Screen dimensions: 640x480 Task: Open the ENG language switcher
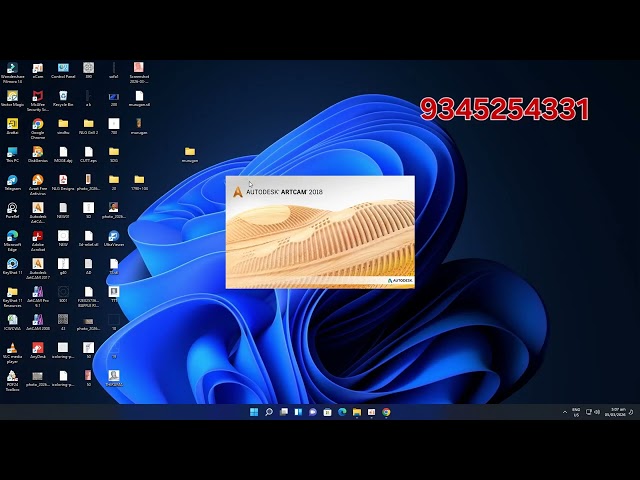pos(576,412)
